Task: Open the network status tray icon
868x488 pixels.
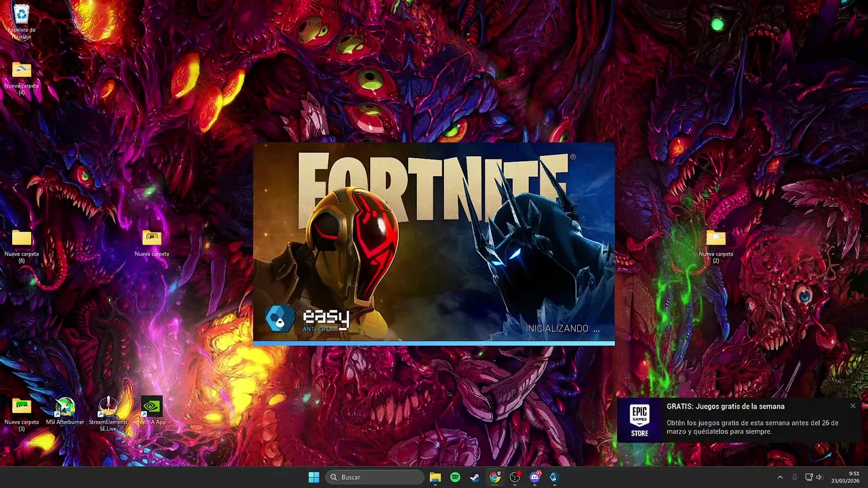Action: [809, 477]
